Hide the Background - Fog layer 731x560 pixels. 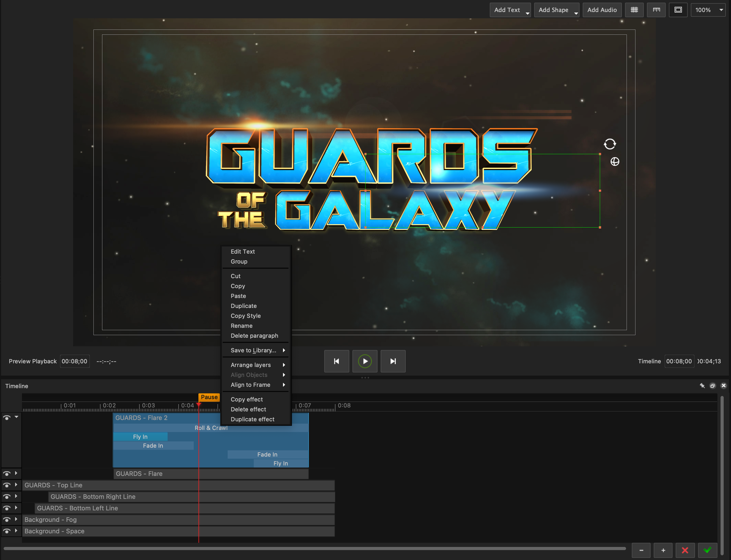pyautogui.click(x=7, y=519)
